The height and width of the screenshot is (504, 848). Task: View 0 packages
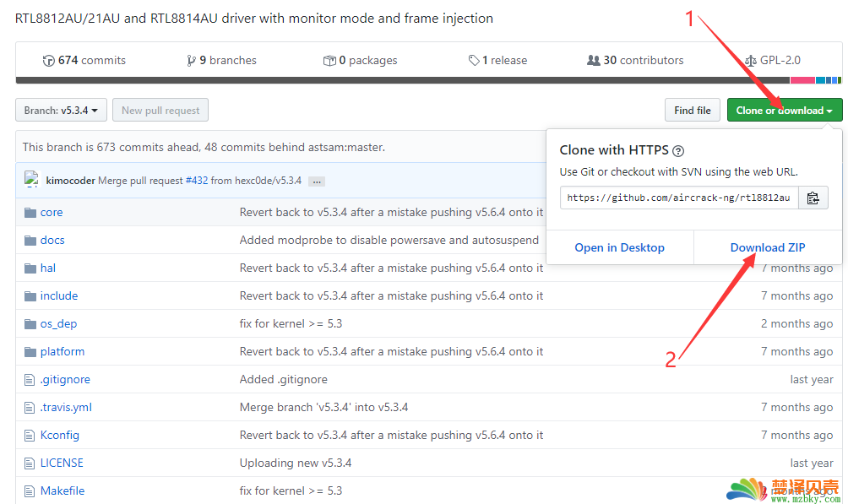tap(360, 61)
